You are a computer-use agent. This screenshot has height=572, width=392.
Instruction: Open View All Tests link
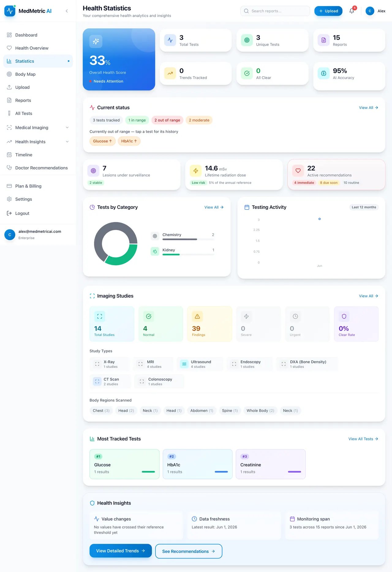coord(363,439)
